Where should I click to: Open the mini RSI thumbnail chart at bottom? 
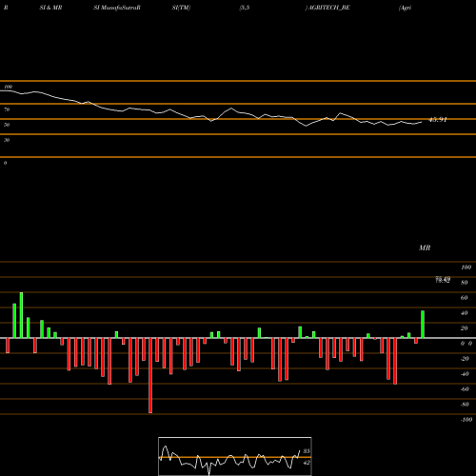(235, 456)
